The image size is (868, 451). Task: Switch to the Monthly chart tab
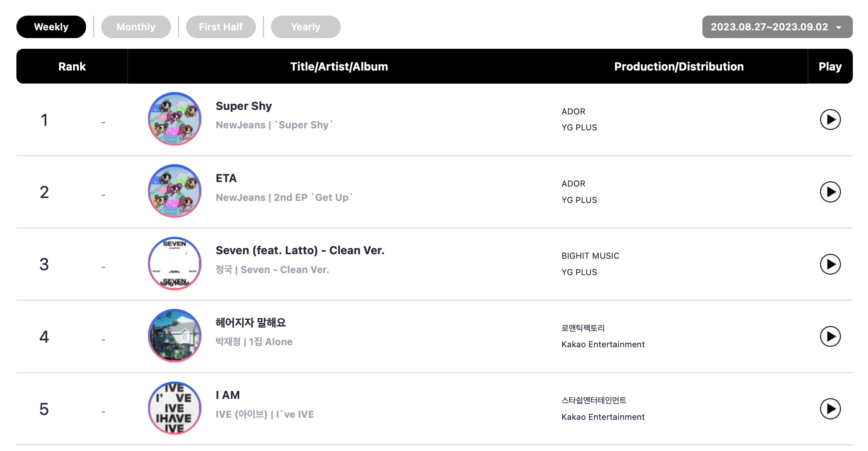(x=136, y=27)
